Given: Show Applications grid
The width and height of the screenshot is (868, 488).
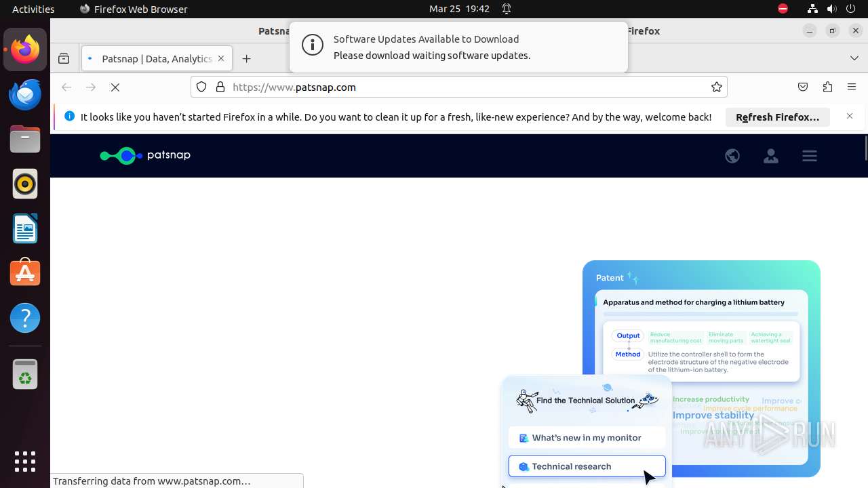Looking at the screenshot, I should click(x=25, y=461).
